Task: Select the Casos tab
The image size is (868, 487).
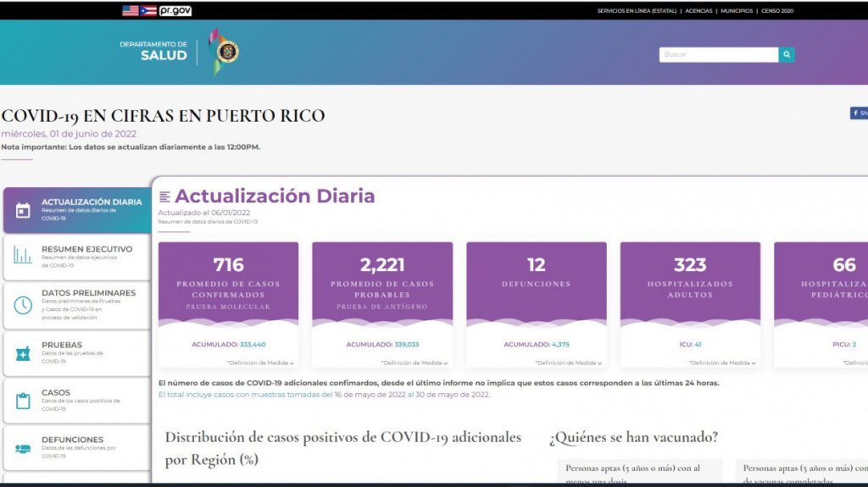Action: [x=77, y=401]
